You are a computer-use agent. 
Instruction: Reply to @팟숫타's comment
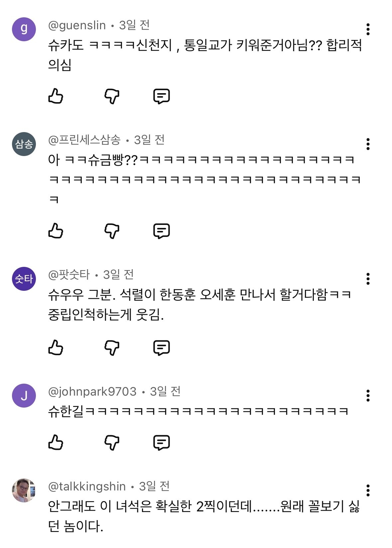click(162, 348)
